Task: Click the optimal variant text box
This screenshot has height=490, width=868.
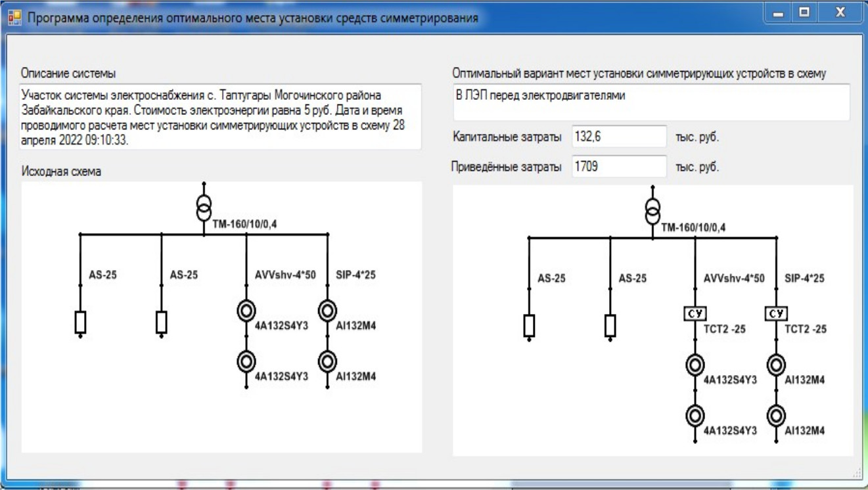Action: point(651,102)
